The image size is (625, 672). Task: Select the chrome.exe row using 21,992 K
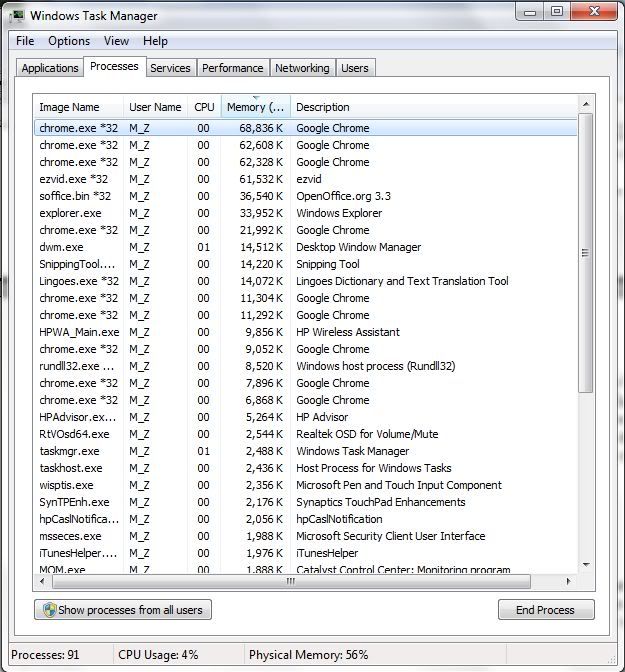click(x=305, y=230)
